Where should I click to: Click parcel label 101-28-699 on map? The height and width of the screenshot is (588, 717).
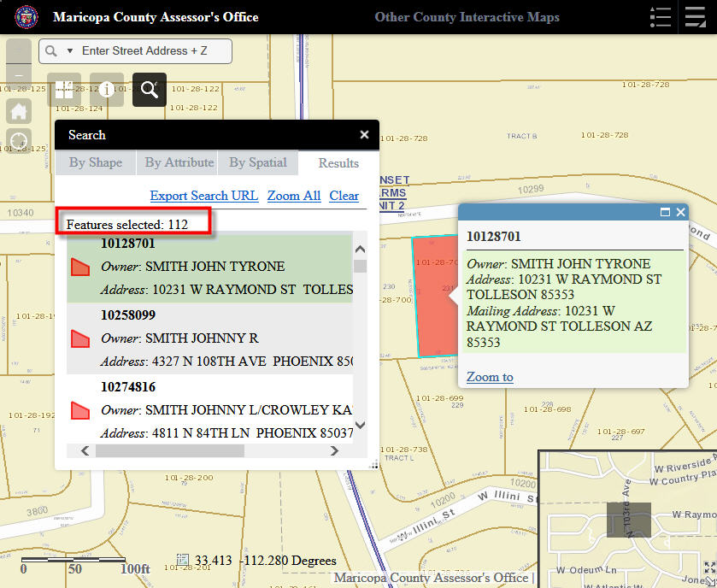point(440,398)
